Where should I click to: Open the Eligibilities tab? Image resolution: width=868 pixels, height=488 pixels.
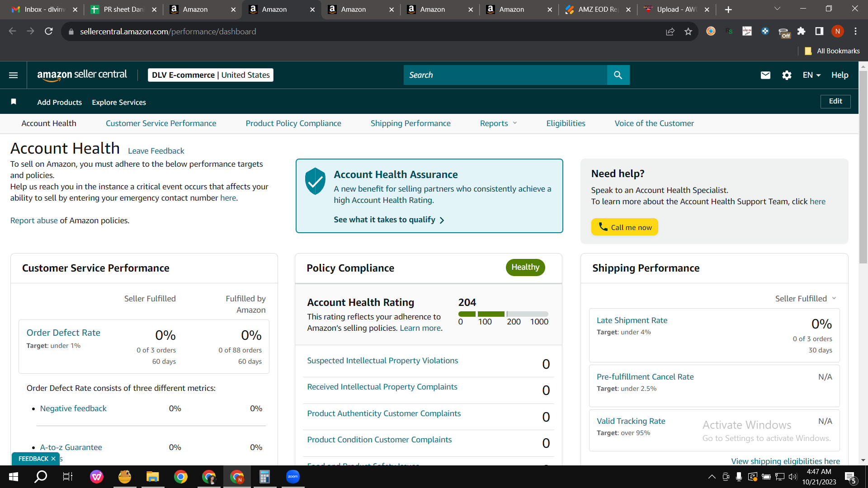coord(566,123)
